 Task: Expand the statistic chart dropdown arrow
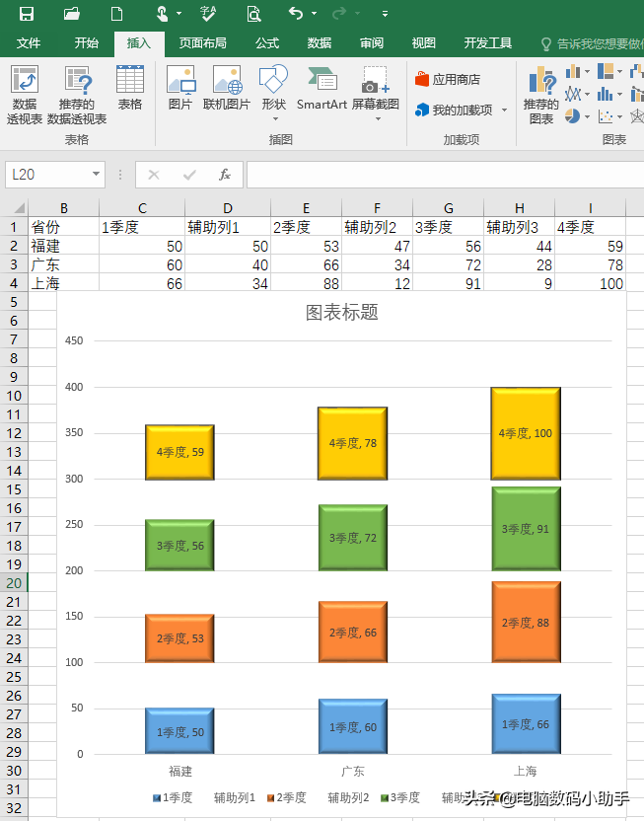(x=619, y=95)
